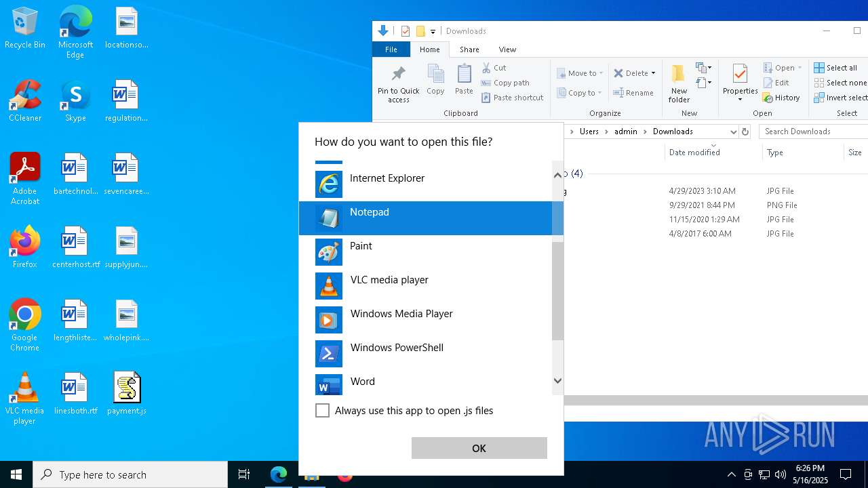Click Paste shortcut in ribbon

tap(513, 98)
